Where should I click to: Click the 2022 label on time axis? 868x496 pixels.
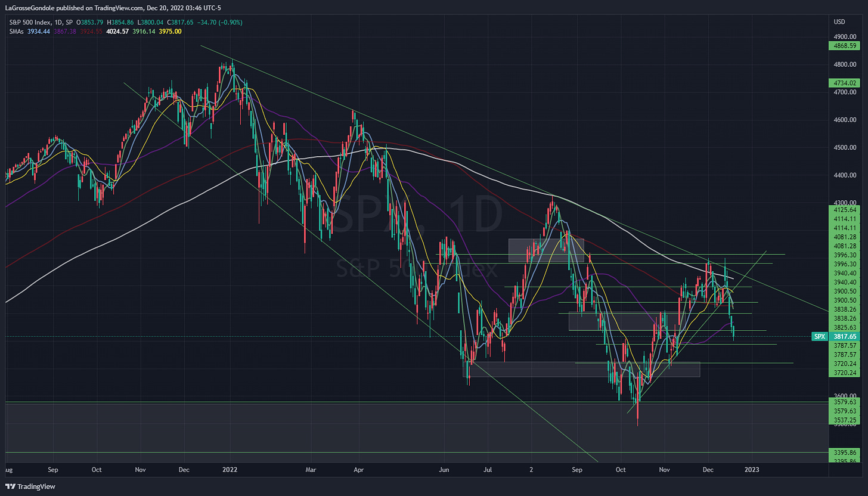[x=230, y=470]
